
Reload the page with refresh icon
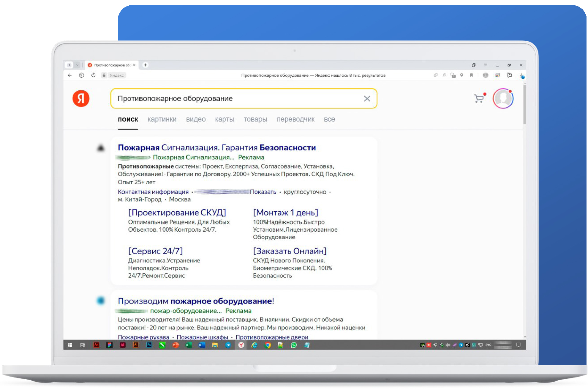[x=93, y=75]
